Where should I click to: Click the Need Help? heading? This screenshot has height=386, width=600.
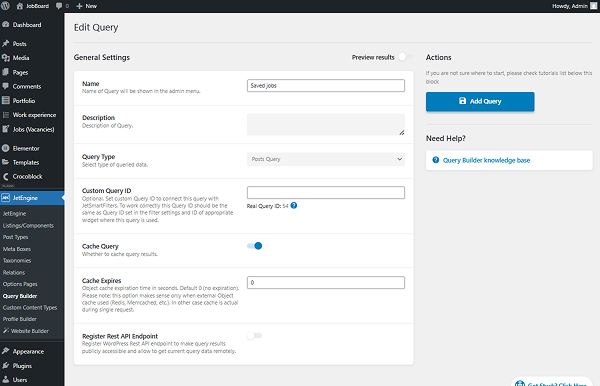(446, 138)
